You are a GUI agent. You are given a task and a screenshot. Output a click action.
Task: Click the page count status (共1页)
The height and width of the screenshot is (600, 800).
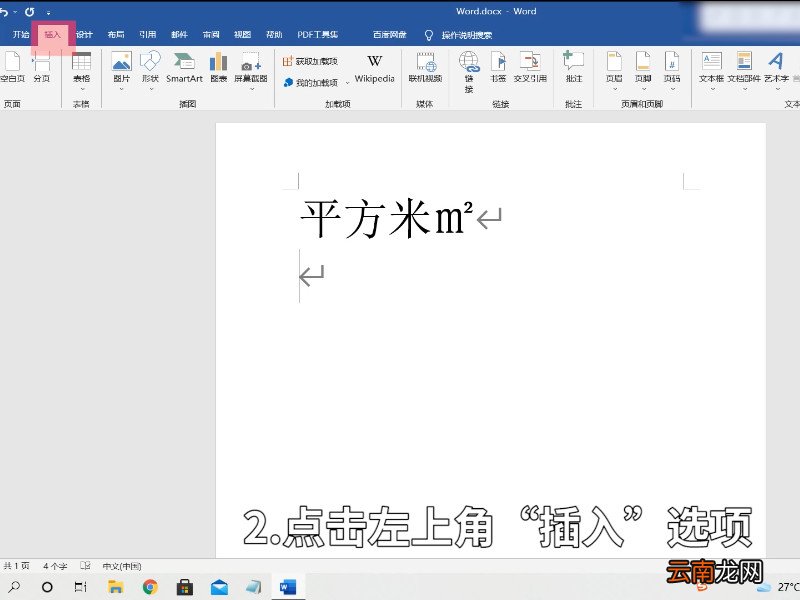point(16,566)
